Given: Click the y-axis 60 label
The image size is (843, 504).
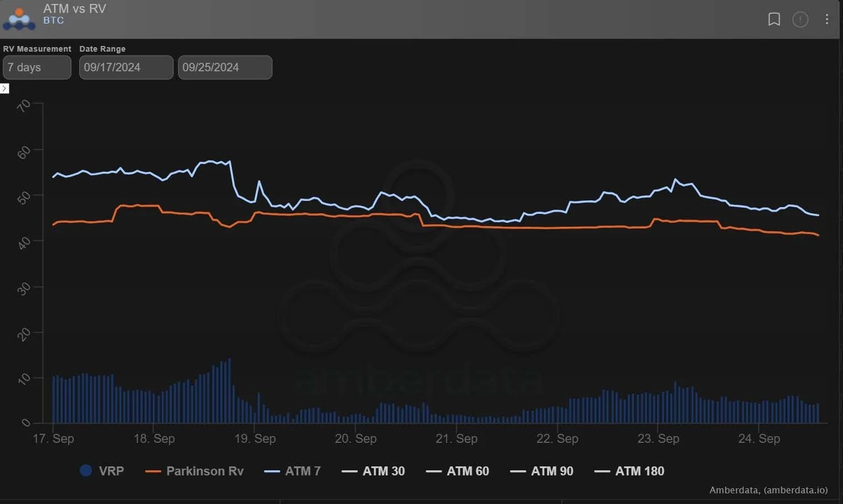Looking at the screenshot, I should 24,152.
